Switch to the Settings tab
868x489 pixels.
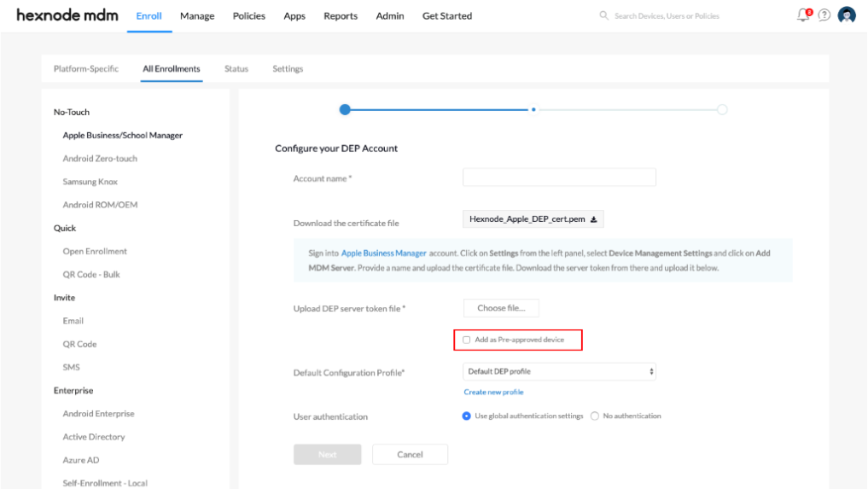click(288, 68)
